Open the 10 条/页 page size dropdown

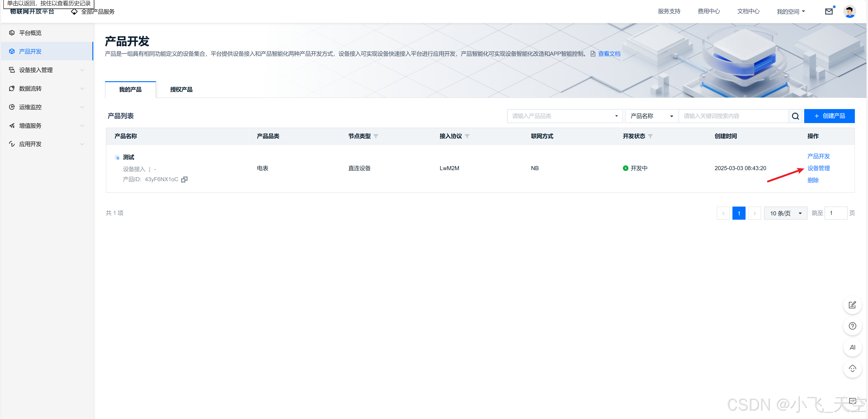(x=785, y=213)
